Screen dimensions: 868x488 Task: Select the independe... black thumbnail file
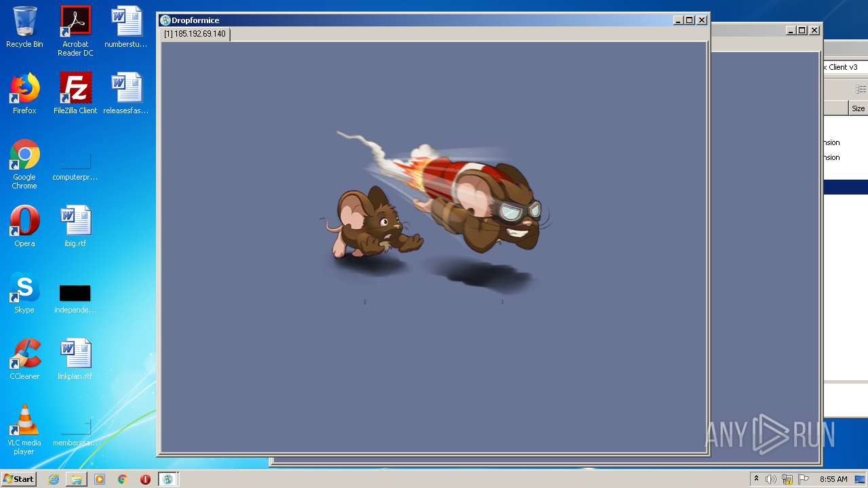75,298
